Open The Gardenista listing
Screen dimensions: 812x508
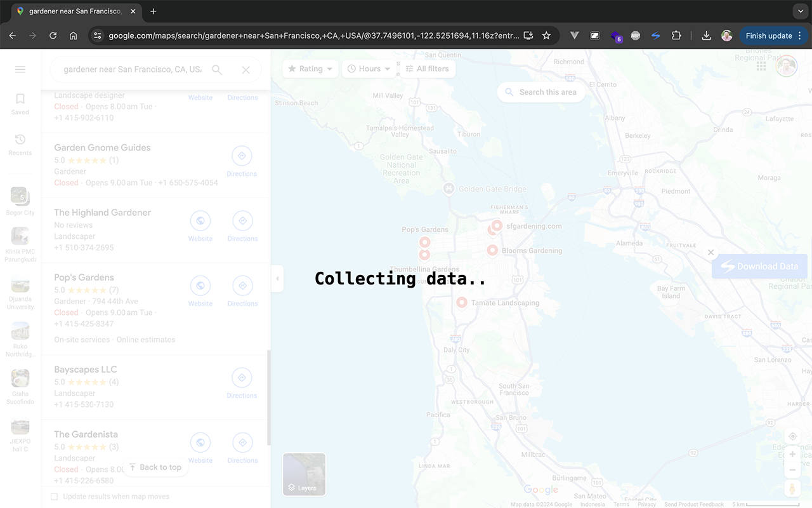pos(86,434)
